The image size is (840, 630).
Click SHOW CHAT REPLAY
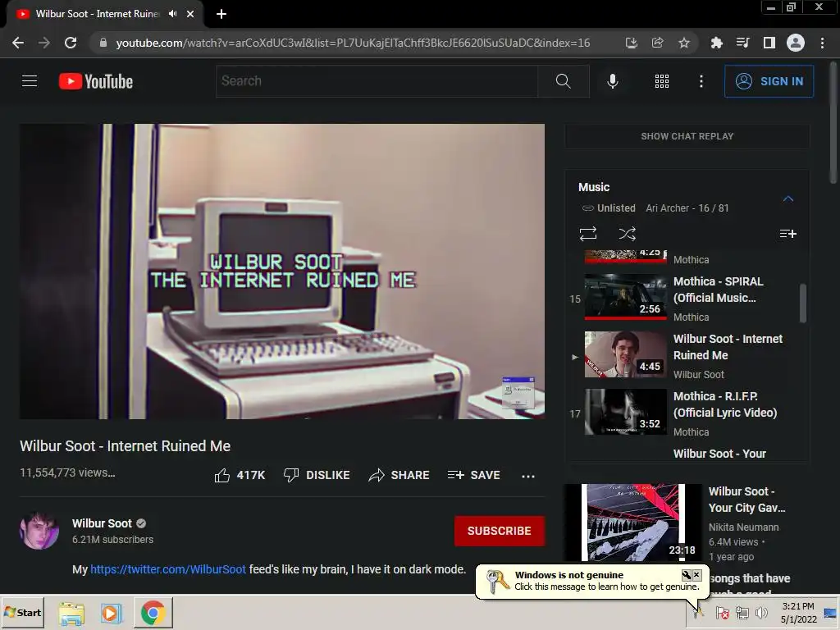tap(687, 136)
